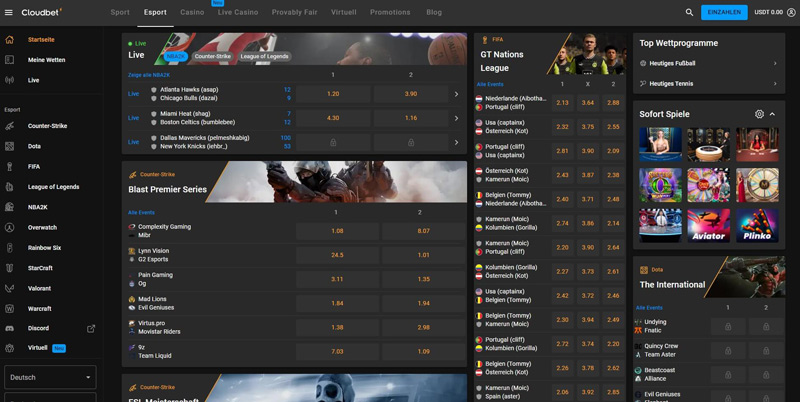Select the NBA2K live filter chip

coord(176,57)
